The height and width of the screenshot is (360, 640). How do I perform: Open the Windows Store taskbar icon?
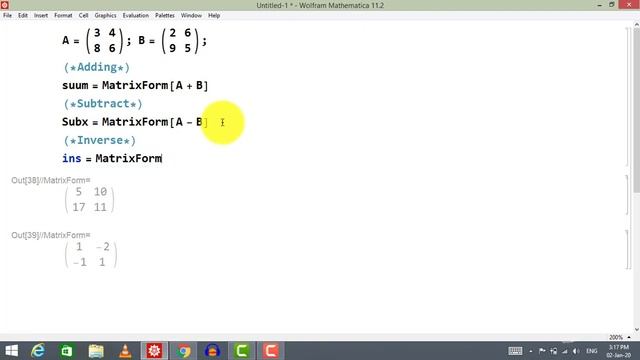tap(67, 351)
